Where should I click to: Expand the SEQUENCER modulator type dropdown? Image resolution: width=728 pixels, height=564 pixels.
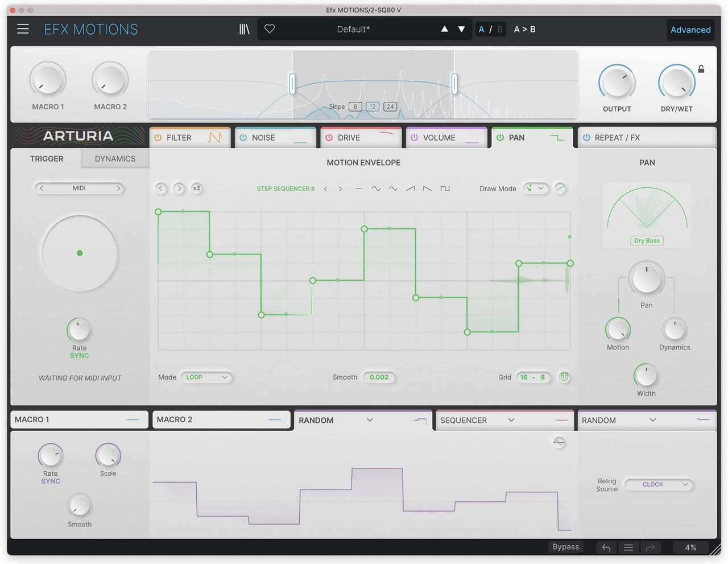click(x=511, y=420)
